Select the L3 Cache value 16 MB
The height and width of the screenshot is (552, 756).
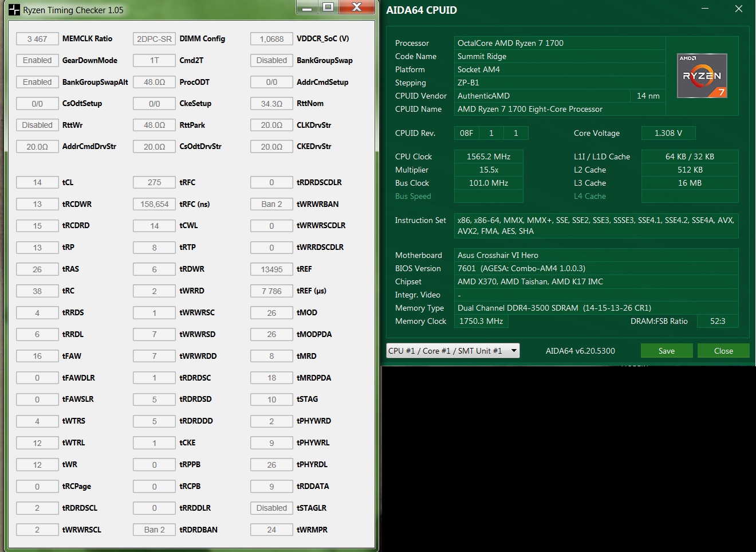(x=690, y=183)
